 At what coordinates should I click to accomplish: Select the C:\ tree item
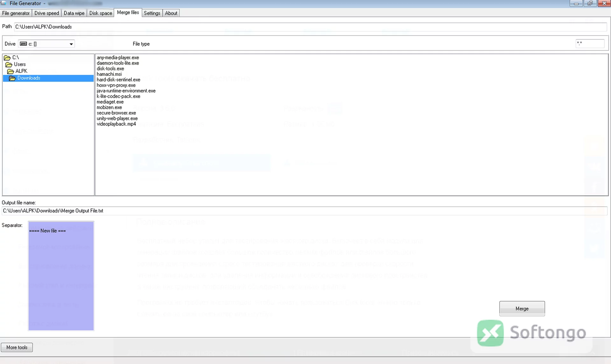[16, 58]
